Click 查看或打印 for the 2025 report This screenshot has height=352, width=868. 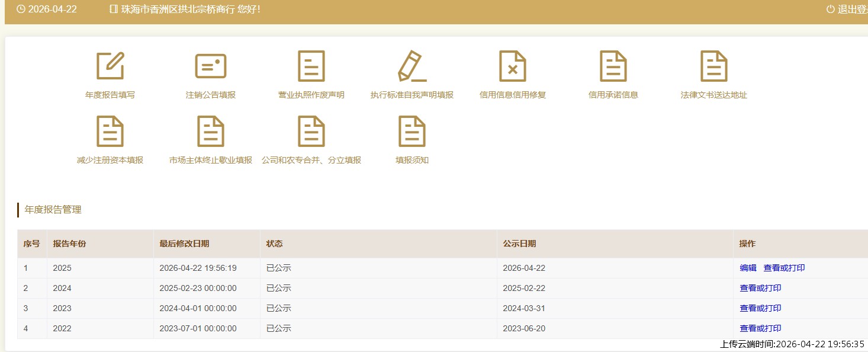coord(784,268)
